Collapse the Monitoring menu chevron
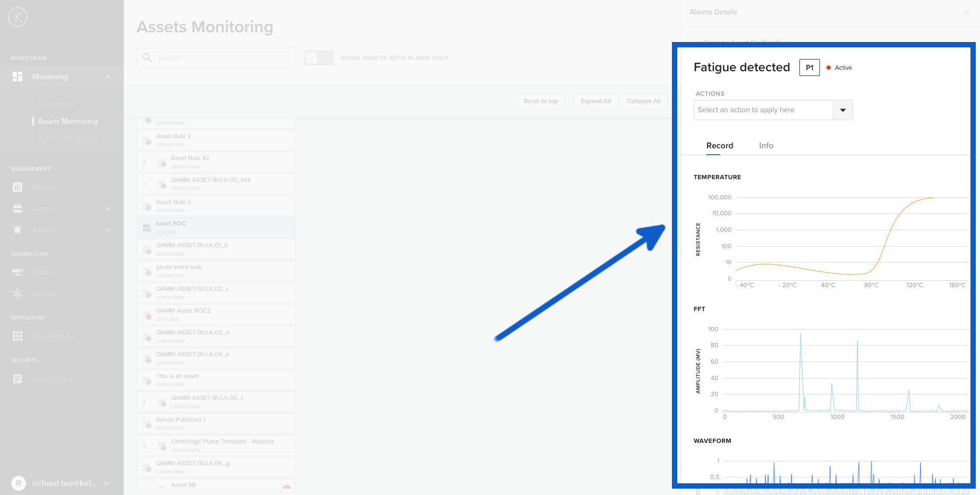Screen dimensions: 980x495 point(108,77)
